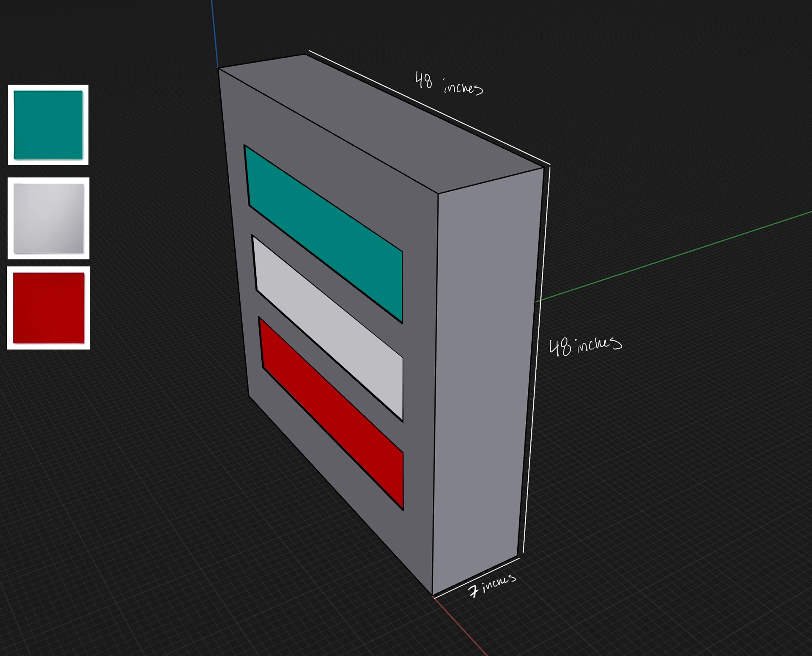812x656 pixels.
Task: Select the red axis line near bottom
Action: pyautogui.click(x=461, y=627)
